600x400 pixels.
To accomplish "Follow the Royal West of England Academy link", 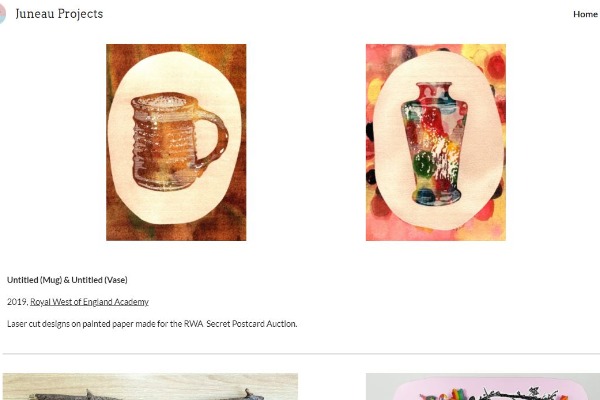I will [x=89, y=302].
